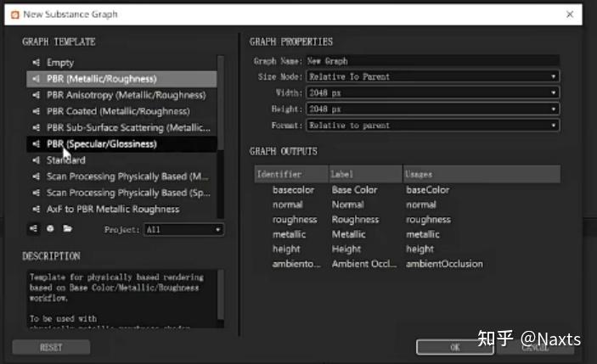Click graph icon beside PBR Sub-Surface Scattering
This screenshot has width=597, height=364.
click(x=37, y=128)
